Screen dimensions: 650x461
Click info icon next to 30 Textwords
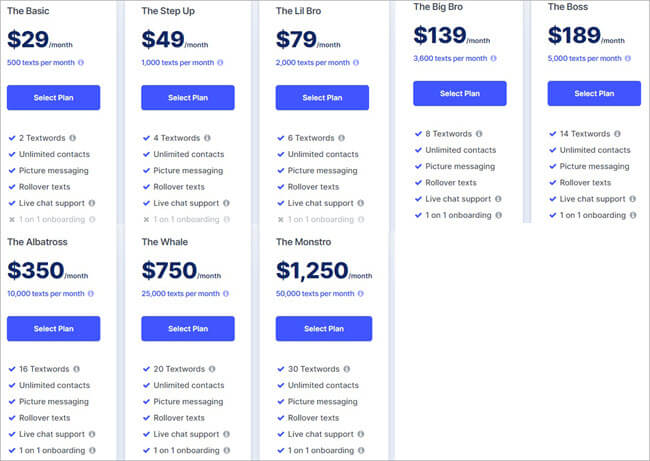[x=346, y=369]
